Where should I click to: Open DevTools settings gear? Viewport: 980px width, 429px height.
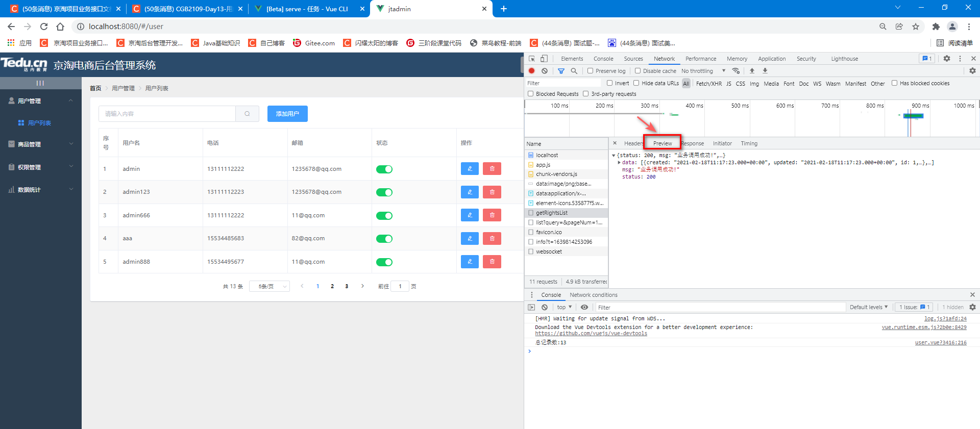point(947,59)
